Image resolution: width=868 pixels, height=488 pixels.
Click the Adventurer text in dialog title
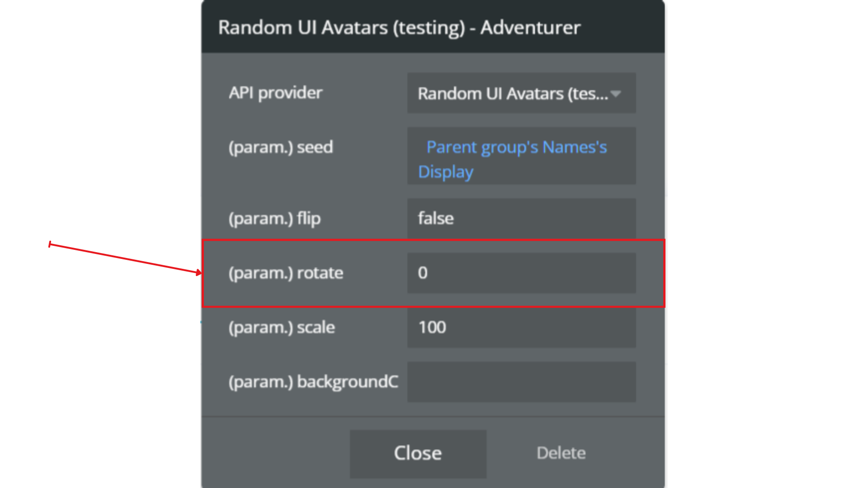click(530, 28)
